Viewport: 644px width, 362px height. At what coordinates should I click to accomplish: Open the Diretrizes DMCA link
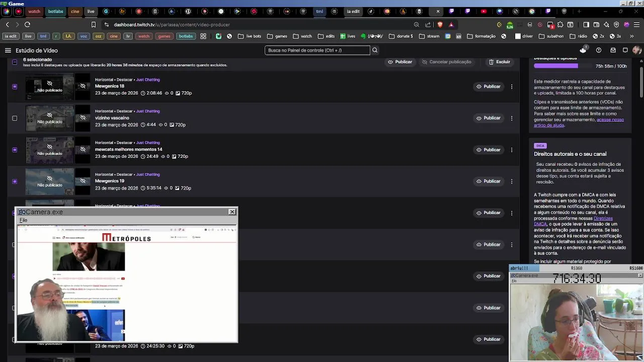pyautogui.click(x=573, y=221)
